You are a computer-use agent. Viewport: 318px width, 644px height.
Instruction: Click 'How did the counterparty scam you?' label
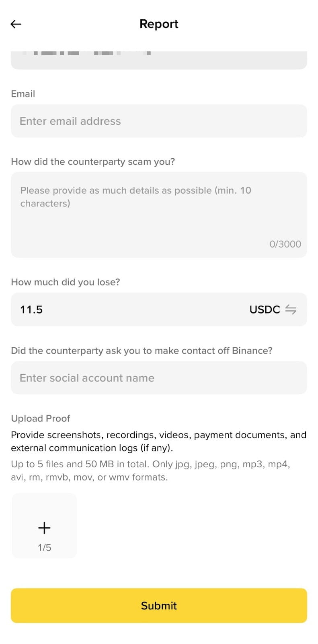click(93, 162)
